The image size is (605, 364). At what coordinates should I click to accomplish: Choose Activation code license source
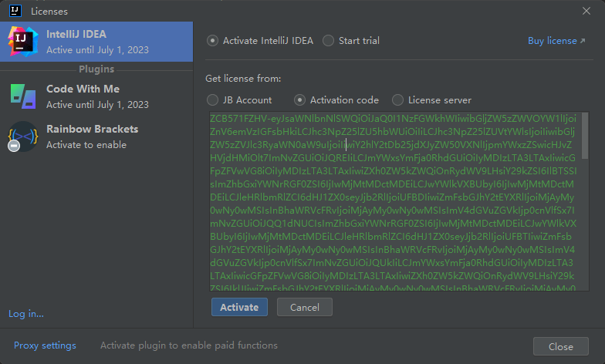(x=300, y=99)
